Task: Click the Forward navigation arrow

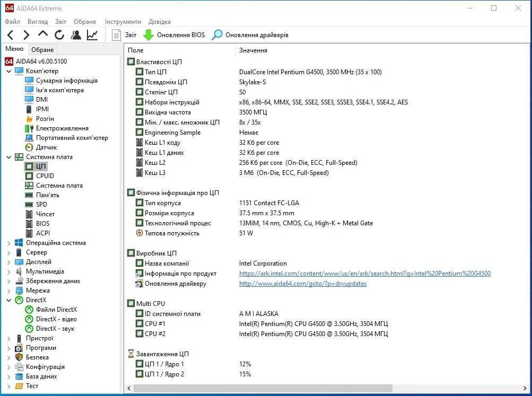Action: pyautogui.click(x=26, y=34)
